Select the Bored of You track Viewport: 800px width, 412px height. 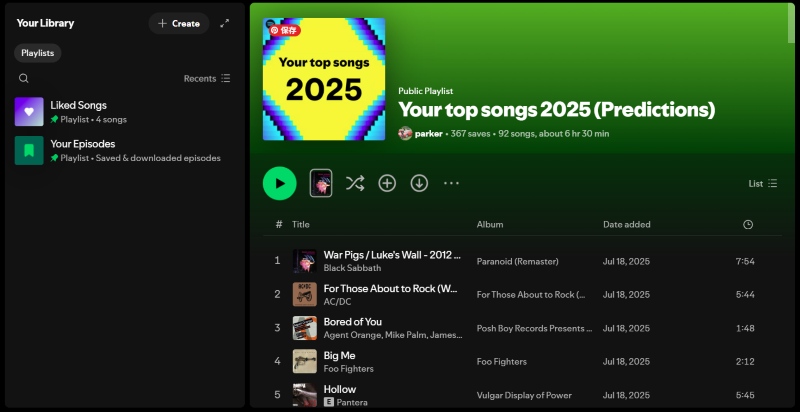click(353, 322)
